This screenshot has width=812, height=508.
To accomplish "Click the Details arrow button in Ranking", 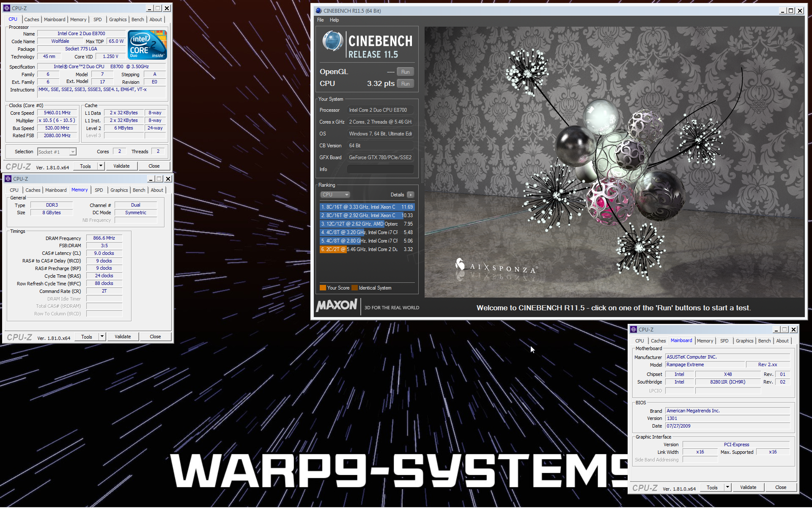I will coord(411,195).
